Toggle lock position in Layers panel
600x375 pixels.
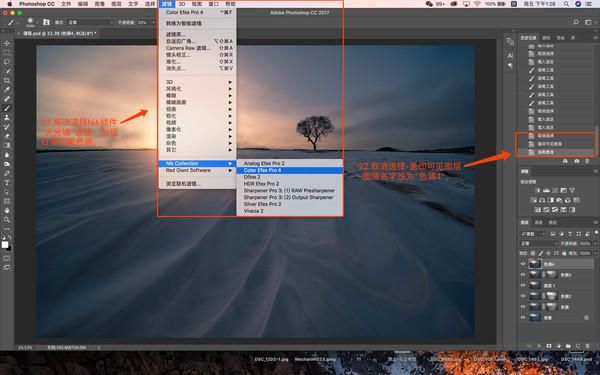548,253
